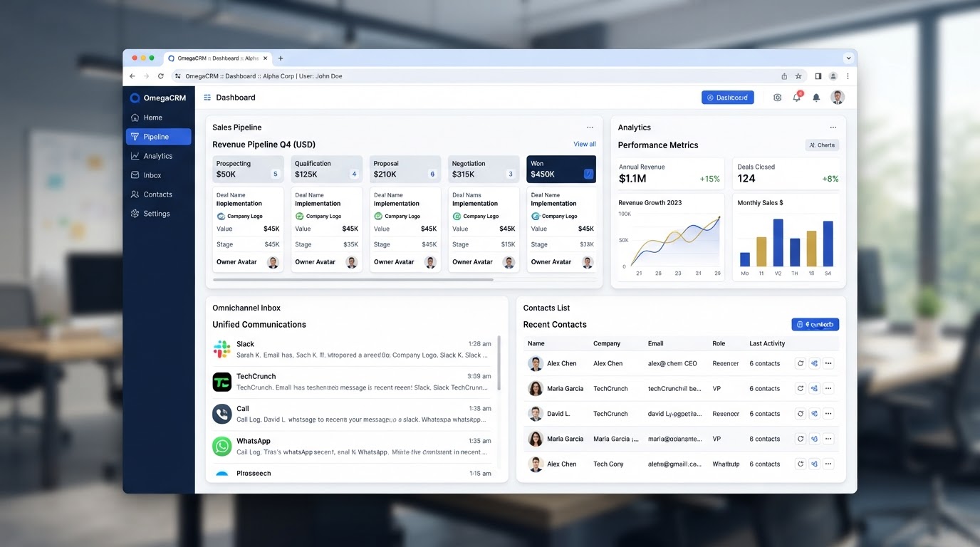The width and height of the screenshot is (980, 547).
Task: Click the pipeline horizontal scrollbar
Action: pos(353,280)
